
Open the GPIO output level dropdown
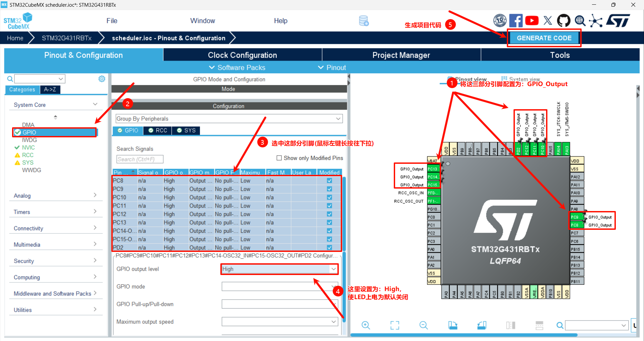(279, 269)
